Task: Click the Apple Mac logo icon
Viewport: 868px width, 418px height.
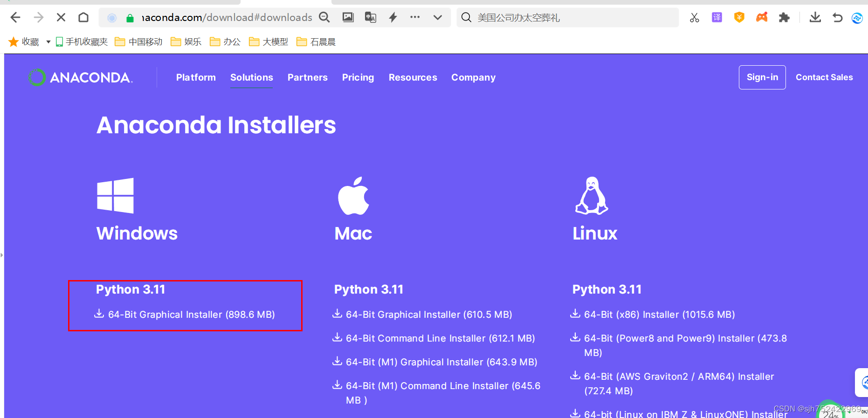Action: click(353, 196)
